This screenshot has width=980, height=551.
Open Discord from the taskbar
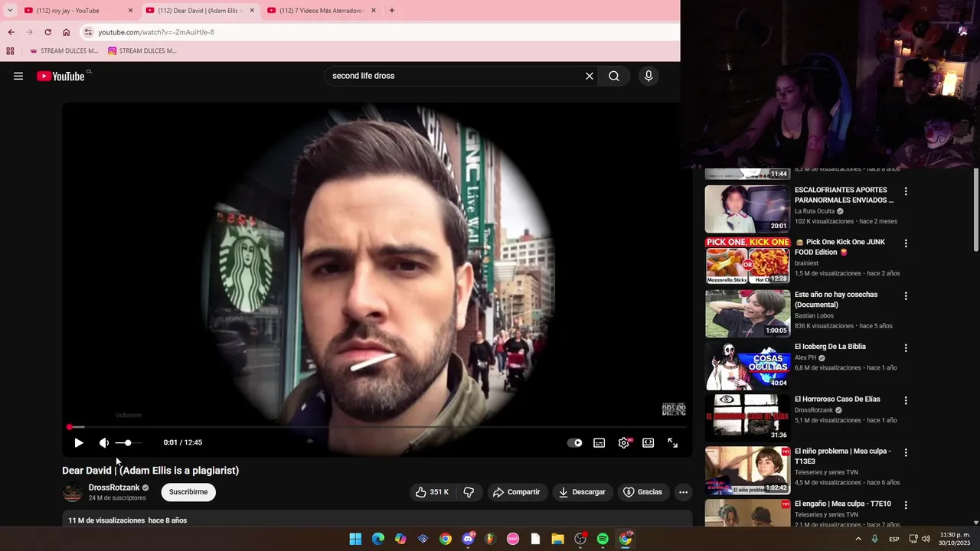click(x=468, y=539)
